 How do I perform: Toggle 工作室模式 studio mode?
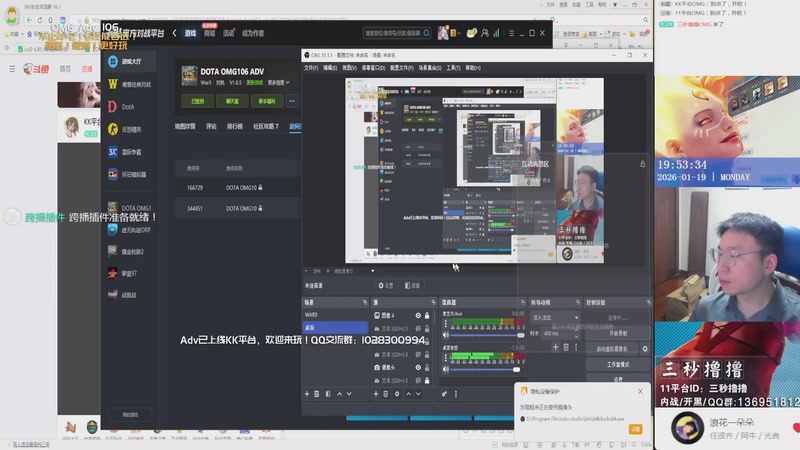[x=618, y=364]
